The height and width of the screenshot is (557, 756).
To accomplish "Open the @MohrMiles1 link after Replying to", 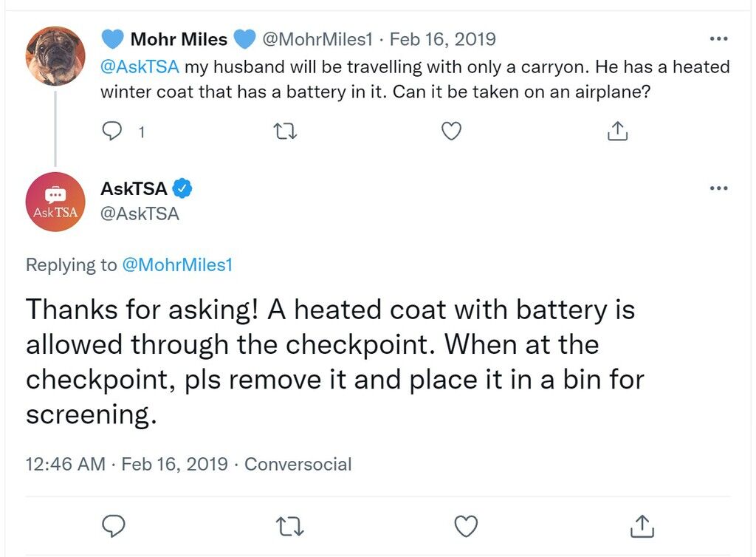I will point(177,264).
